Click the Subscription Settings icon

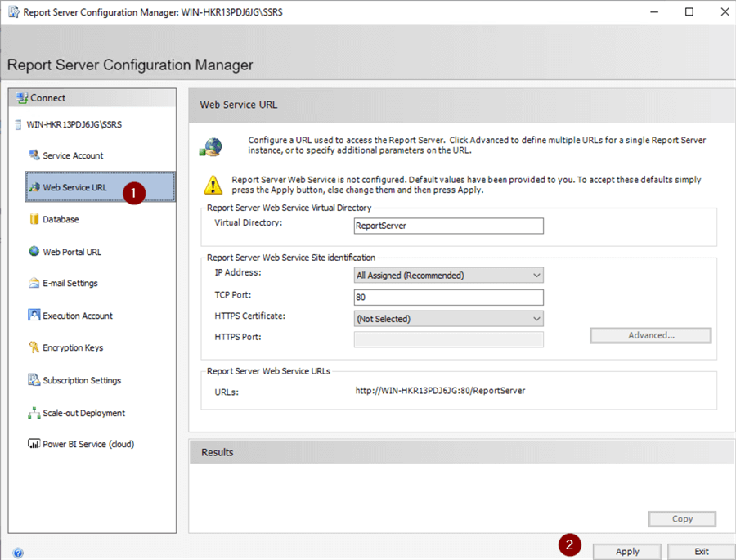[34, 380]
